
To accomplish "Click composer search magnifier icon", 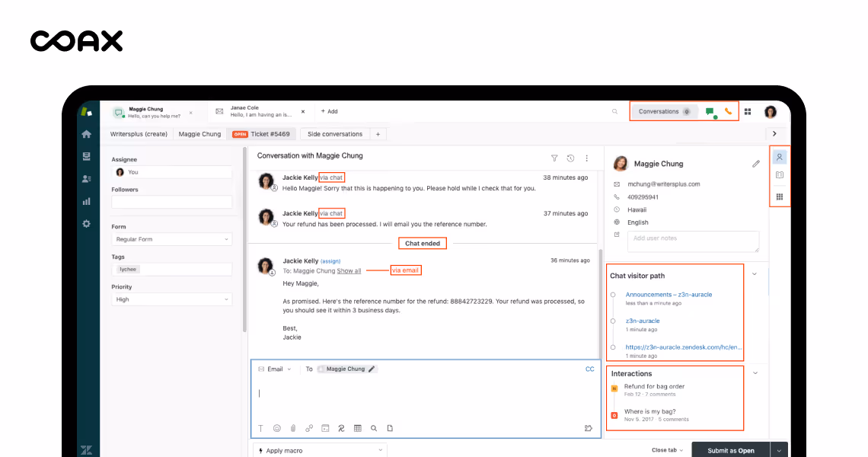I will 374,428.
